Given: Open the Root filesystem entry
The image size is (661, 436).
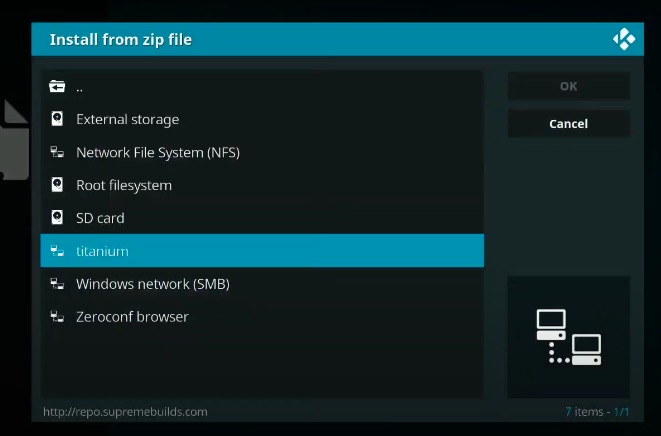Looking at the screenshot, I should [124, 185].
